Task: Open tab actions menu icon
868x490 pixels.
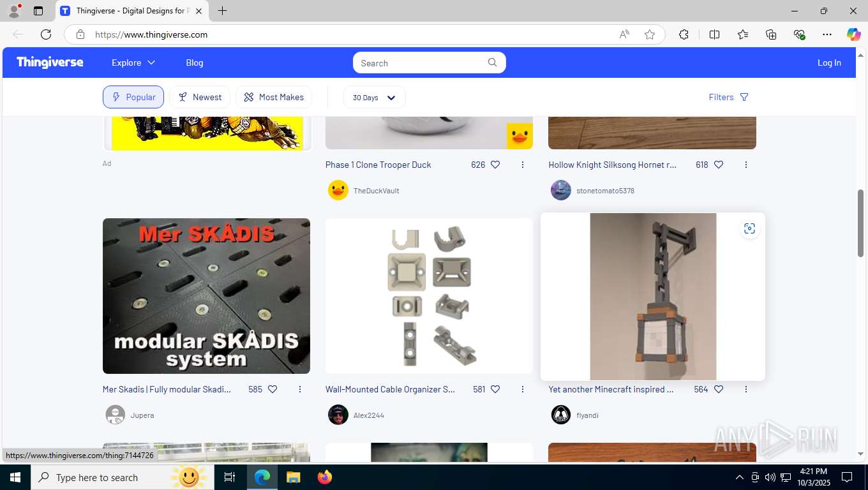Action: (x=38, y=11)
